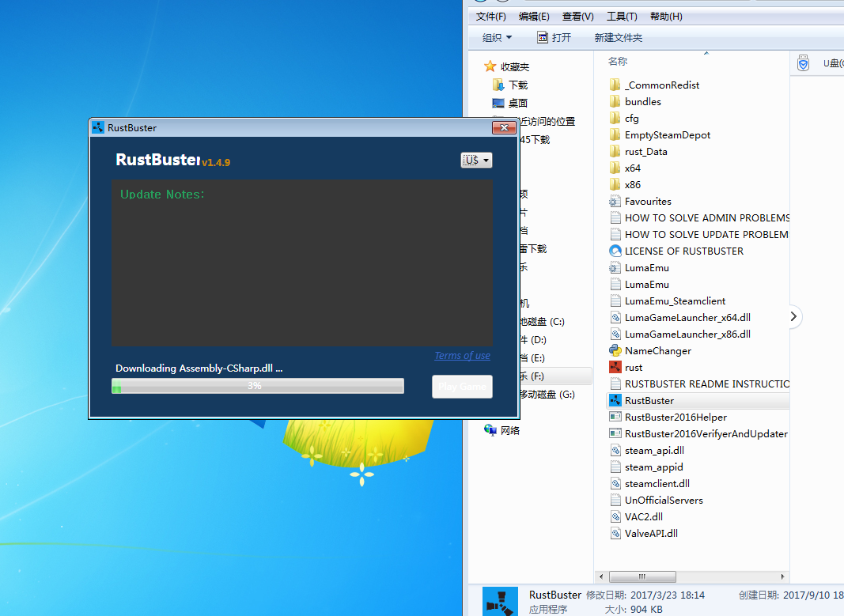Image resolution: width=844 pixels, height=616 pixels.
Task: Select the RustBuster2016Helper executable
Action: (675, 418)
